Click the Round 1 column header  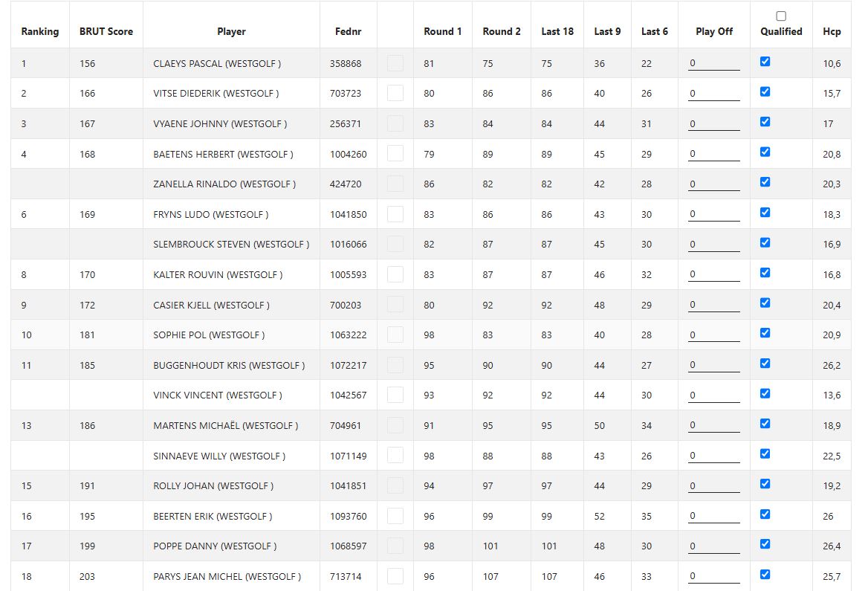[x=443, y=31]
